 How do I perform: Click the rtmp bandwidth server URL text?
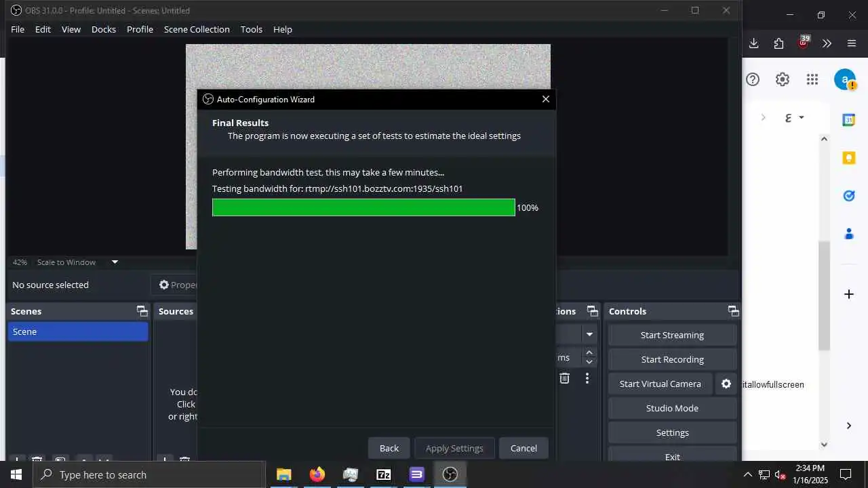click(x=384, y=188)
